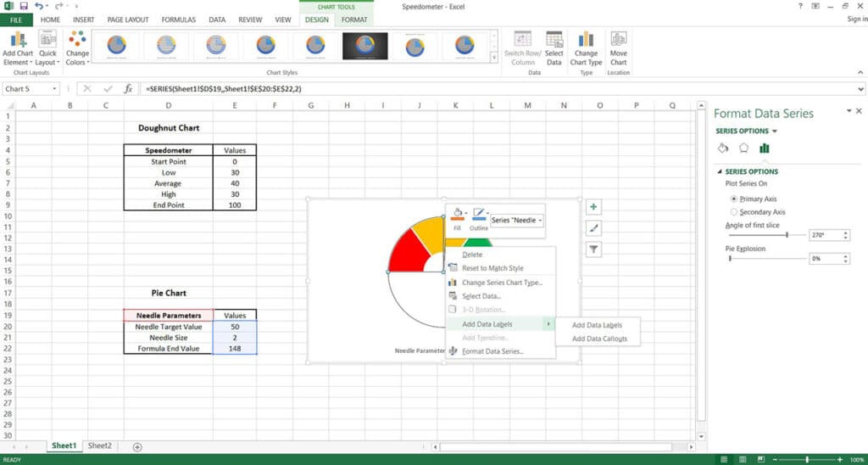The width and height of the screenshot is (868, 465).
Task: Click Change Chart Type ribbon button
Action: pyautogui.click(x=586, y=48)
